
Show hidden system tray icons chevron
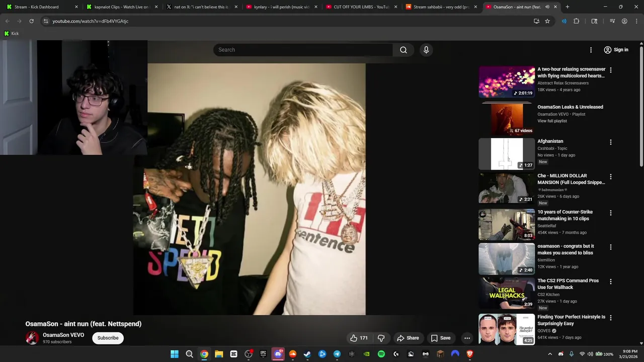click(x=550, y=354)
